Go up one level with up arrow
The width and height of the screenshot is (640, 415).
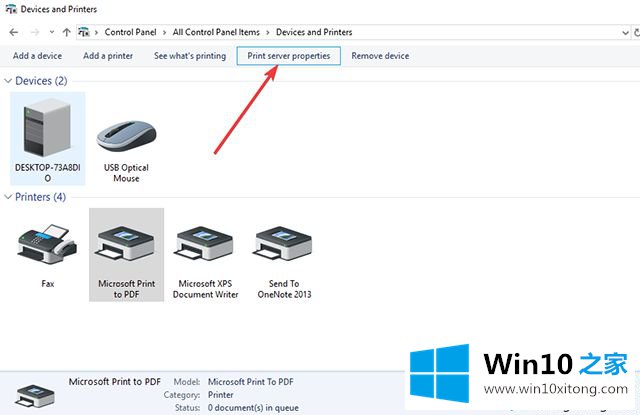[66, 32]
